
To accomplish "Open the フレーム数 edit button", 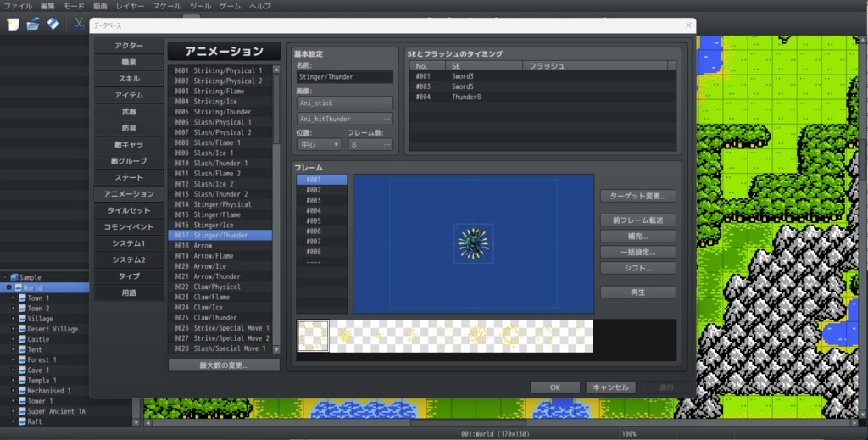I will pyautogui.click(x=387, y=144).
